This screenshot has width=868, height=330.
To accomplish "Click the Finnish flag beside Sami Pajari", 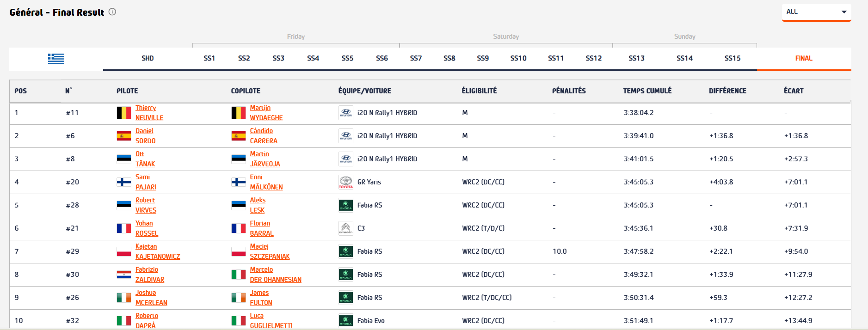I will tap(123, 182).
